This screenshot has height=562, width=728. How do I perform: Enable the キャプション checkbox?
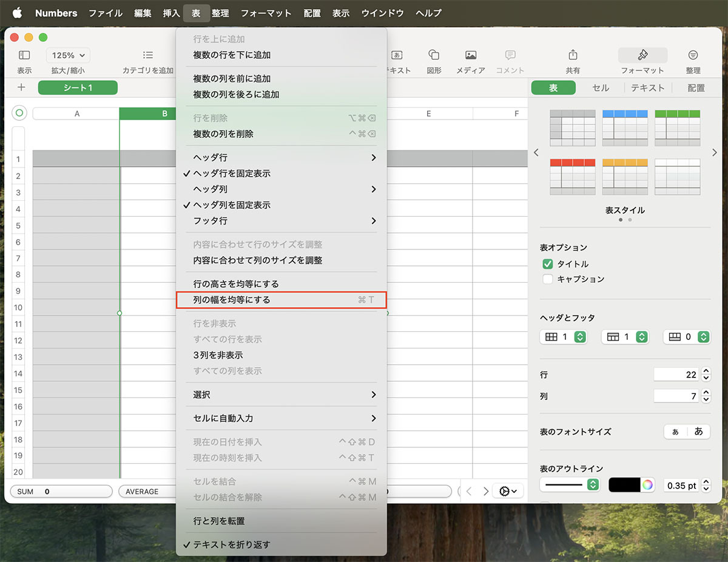(x=548, y=279)
